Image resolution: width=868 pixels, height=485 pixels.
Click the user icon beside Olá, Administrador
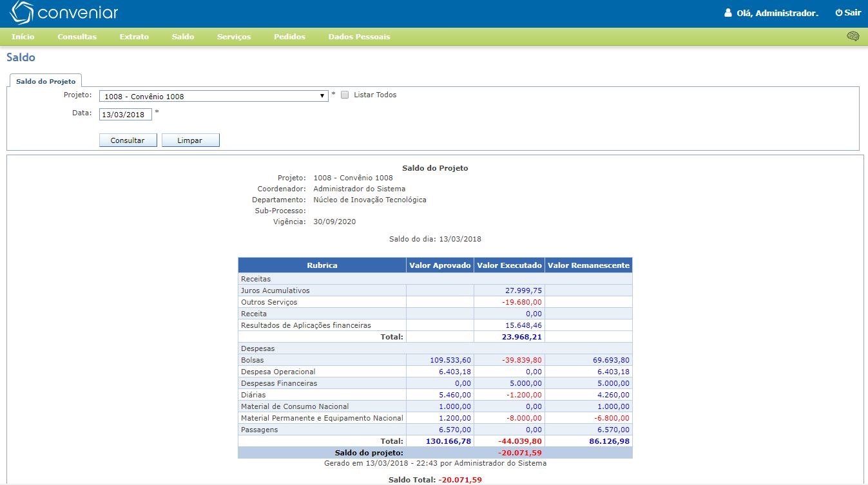728,13
